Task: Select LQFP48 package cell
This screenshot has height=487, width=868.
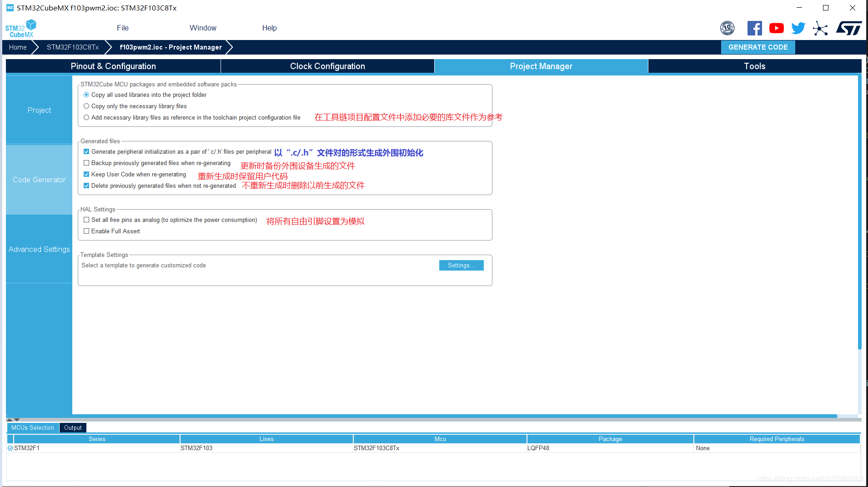Action: (610, 448)
